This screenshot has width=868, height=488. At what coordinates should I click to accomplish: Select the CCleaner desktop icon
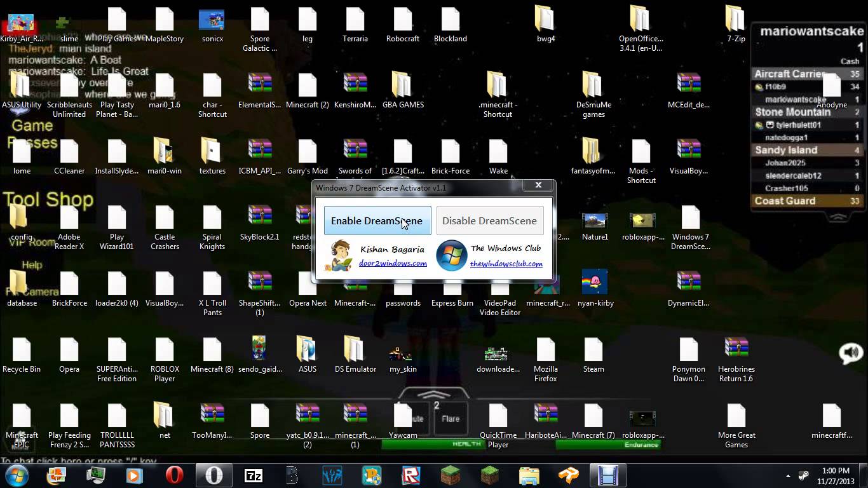[x=69, y=157]
